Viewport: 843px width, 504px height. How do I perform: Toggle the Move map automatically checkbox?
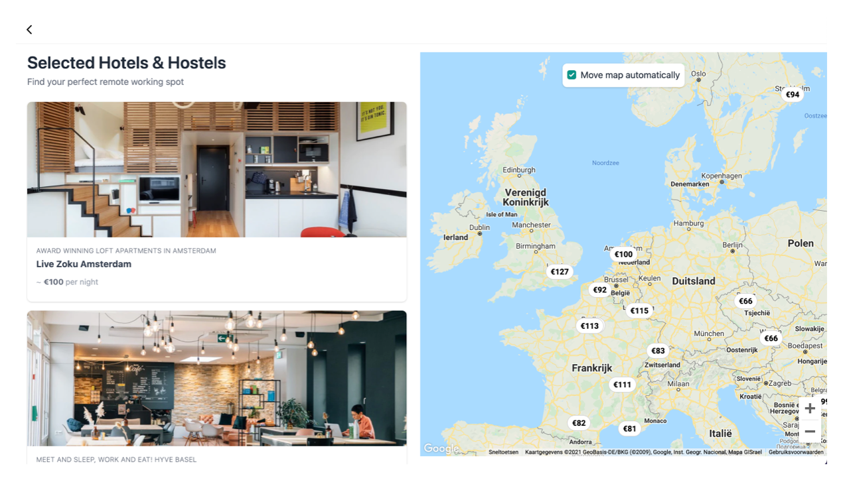click(572, 75)
